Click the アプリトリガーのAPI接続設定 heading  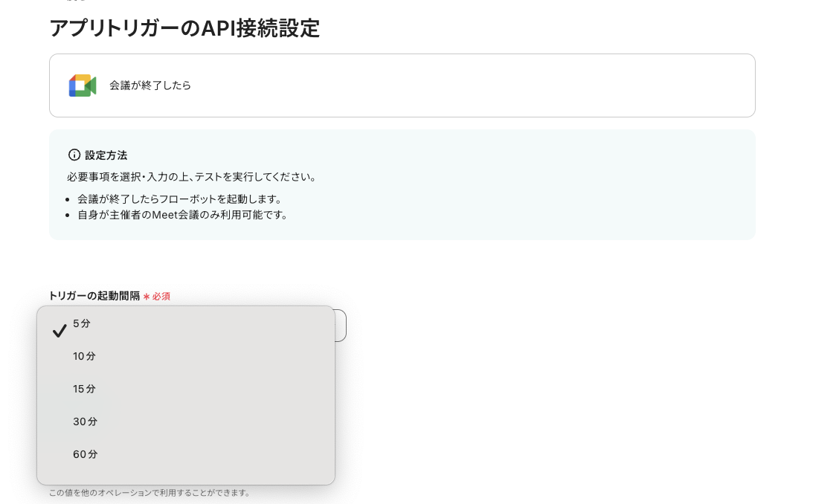[x=184, y=28]
